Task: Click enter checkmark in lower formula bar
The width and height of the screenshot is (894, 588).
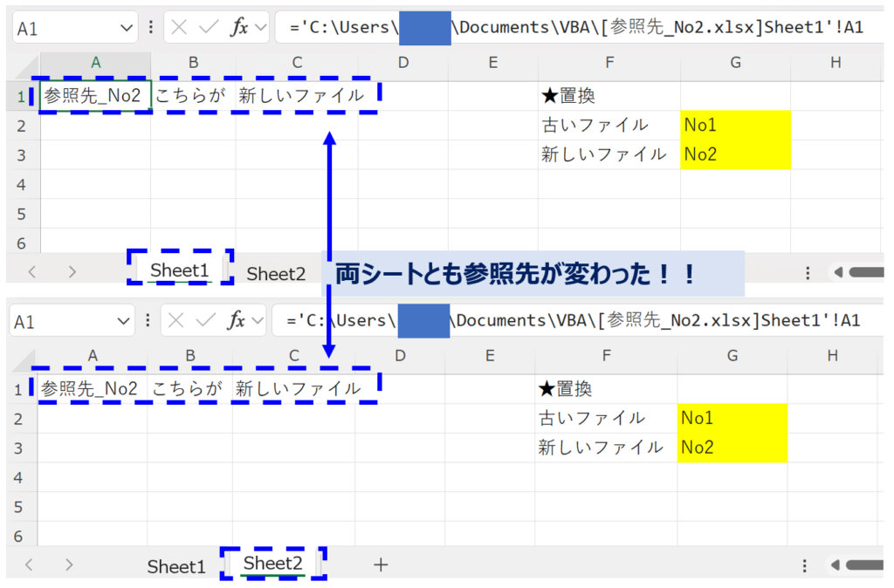Action: pyautogui.click(x=205, y=320)
